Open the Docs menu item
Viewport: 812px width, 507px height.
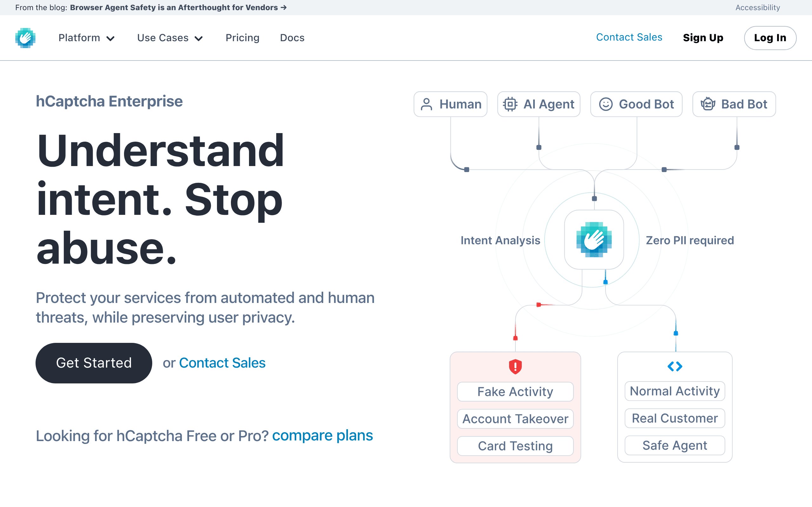click(x=292, y=38)
